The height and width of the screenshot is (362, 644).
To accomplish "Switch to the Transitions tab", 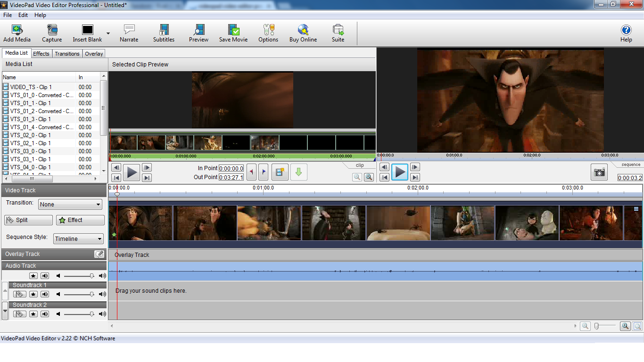I will [67, 54].
